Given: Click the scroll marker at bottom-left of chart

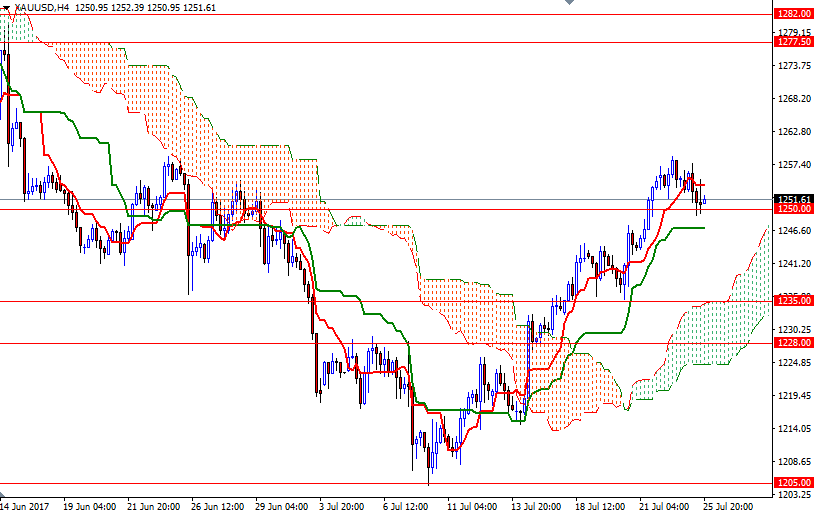Looking at the screenshot, I should click(3, 495).
